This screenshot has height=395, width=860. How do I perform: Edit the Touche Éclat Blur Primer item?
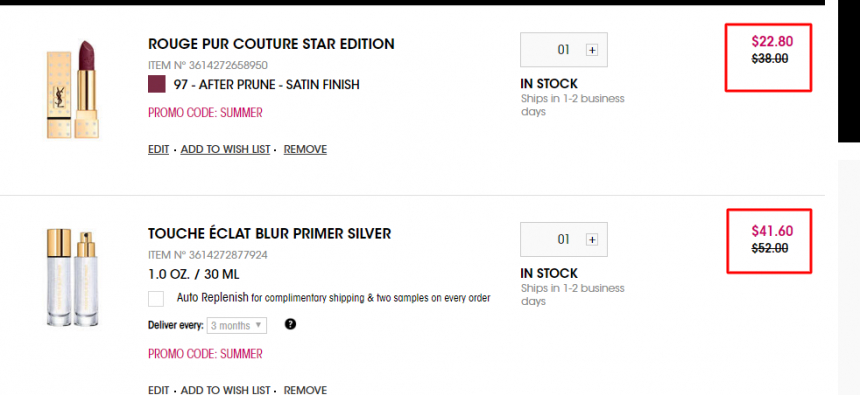click(159, 390)
